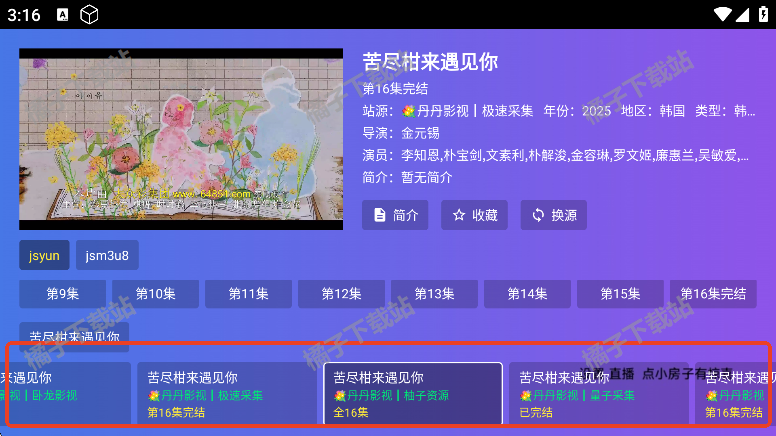Click the 简介：暂无简介 line
The height and width of the screenshot is (436, 776).
pos(407,177)
